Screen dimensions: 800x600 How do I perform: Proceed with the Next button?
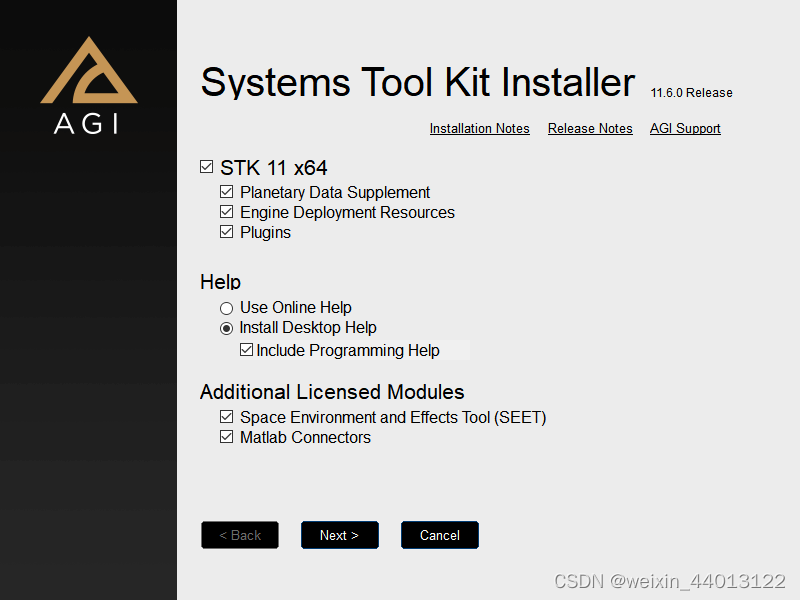pyautogui.click(x=340, y=535)
